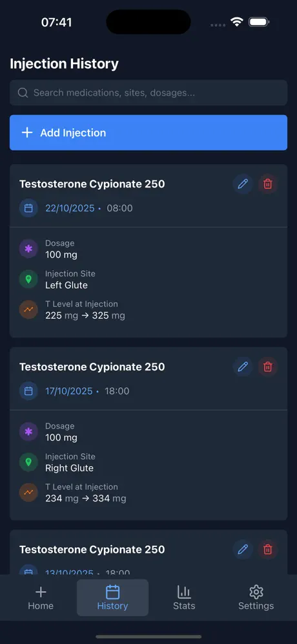Tap the purple dosage icon in first card
297x644 pixels.
click(x=28, y=249)
